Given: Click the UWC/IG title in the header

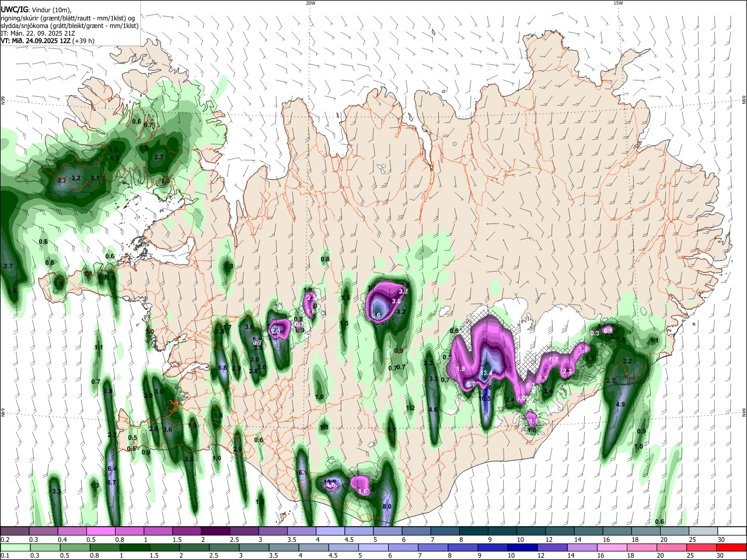Looking at the screenshot, I should [13, 10].
